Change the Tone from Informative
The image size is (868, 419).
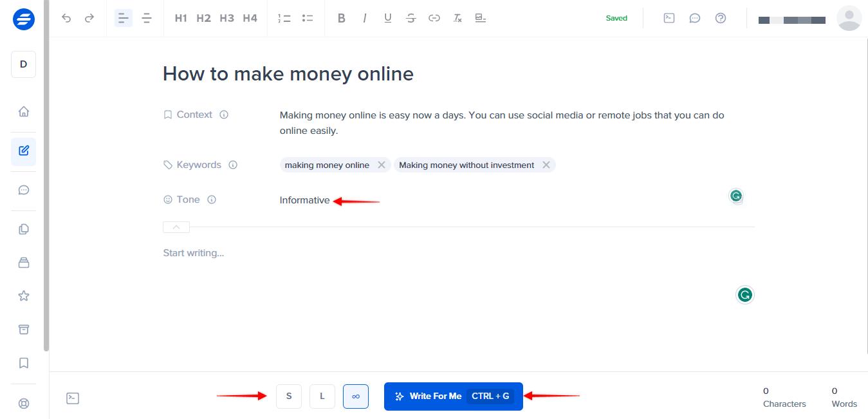pos(304,200)
